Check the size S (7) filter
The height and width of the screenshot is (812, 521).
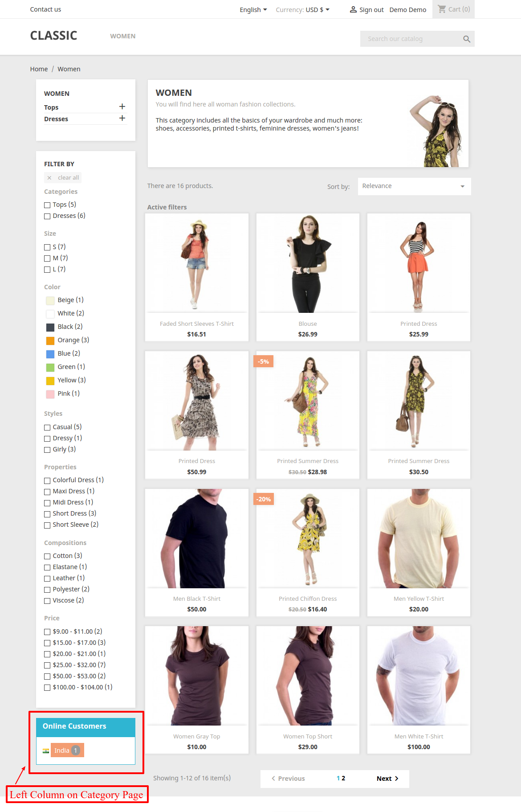point(47,247)
